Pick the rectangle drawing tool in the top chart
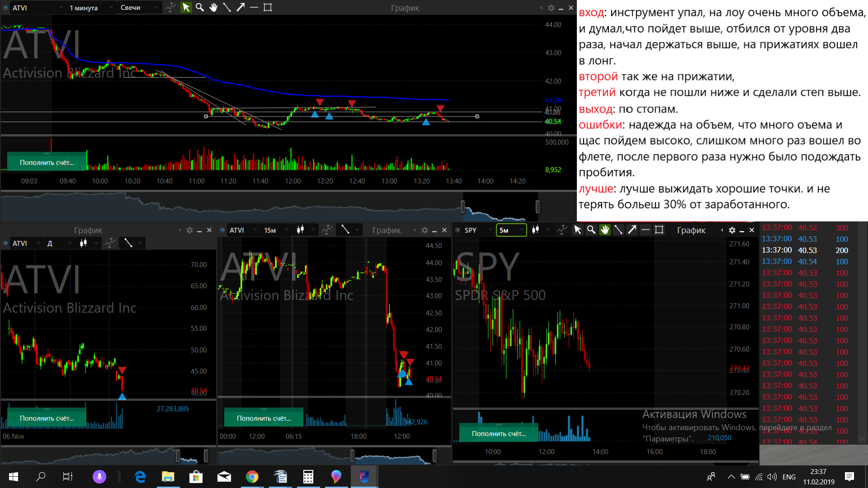 [x=268, y=7]
